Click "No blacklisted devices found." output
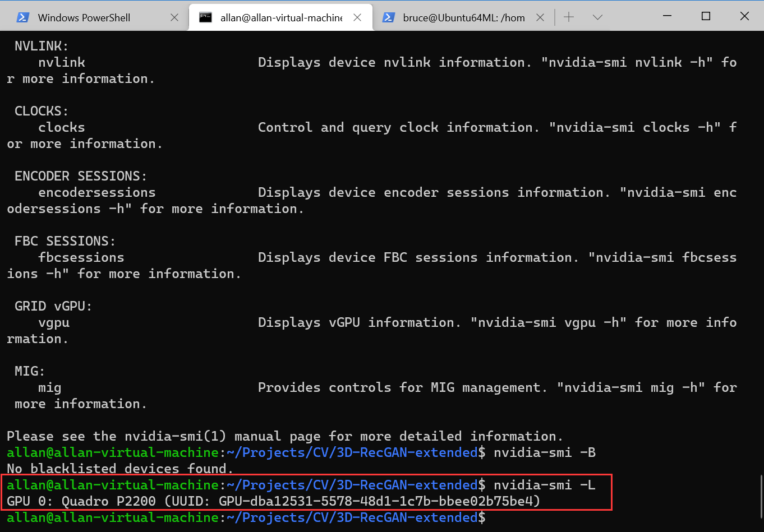 pyautogui.click(x=120, y=469)
